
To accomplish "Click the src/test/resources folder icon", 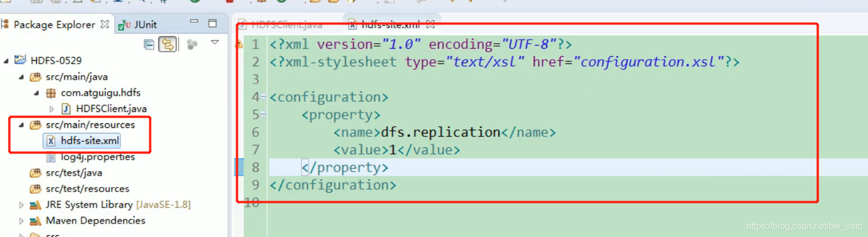I will [36, 188].
